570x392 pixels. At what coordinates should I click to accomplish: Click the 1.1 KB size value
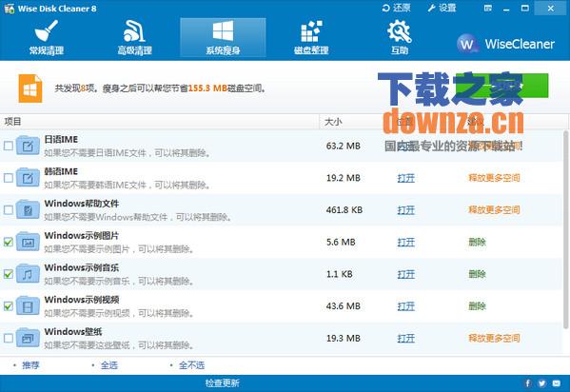coord(339,274)
